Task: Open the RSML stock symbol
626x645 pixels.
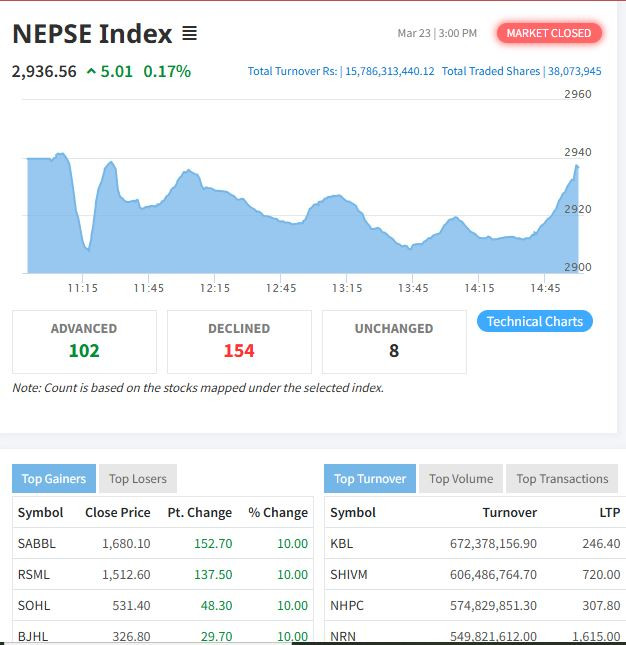Action: [x=33, y=575]
